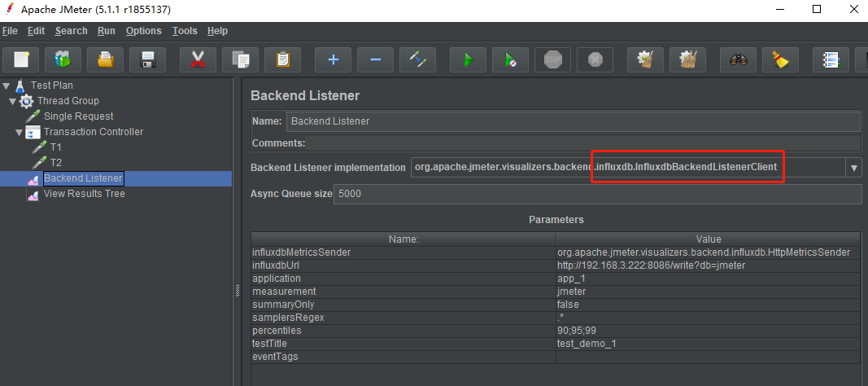The height and width of the screenshot is (386, 868).
Task: Open the Run menu
Action: 107,31
